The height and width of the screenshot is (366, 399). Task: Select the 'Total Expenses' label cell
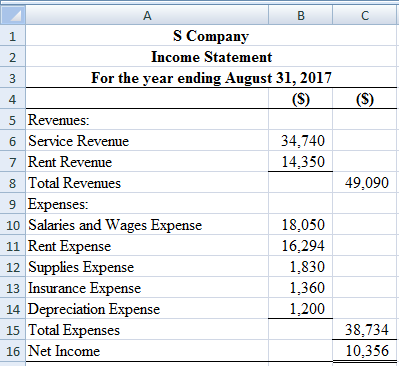pyautogui.click(x=147, y=330)
